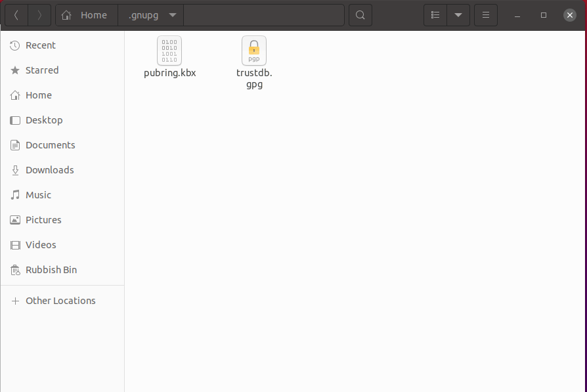Viewport: 587px width, 392px height.
Task: Open Recent in the sidebar
Action: tap(40, 45)
